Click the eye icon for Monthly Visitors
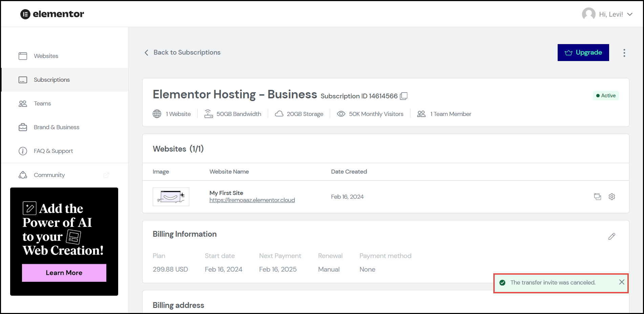 (341, 114)
